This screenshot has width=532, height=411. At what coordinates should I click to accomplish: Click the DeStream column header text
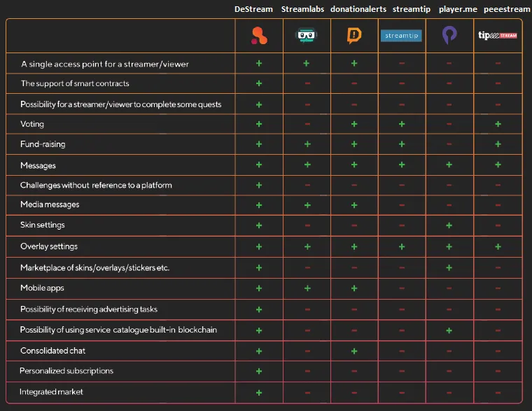pyautogui.click(x=253, y=9)
